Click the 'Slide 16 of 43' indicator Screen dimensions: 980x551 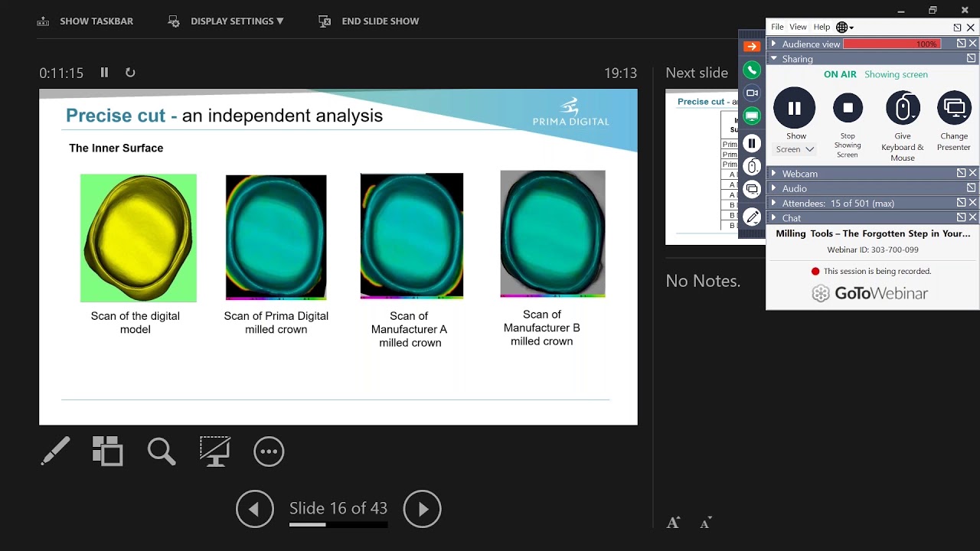[x=338, y=508]
